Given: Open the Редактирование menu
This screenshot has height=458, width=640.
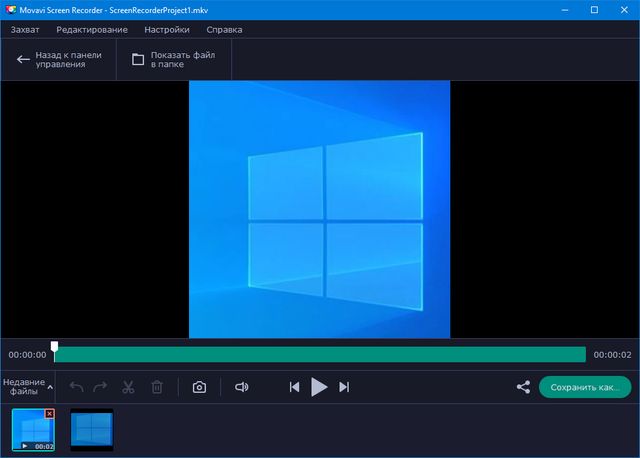Looking at the screenshot, I should click(92, 30).
